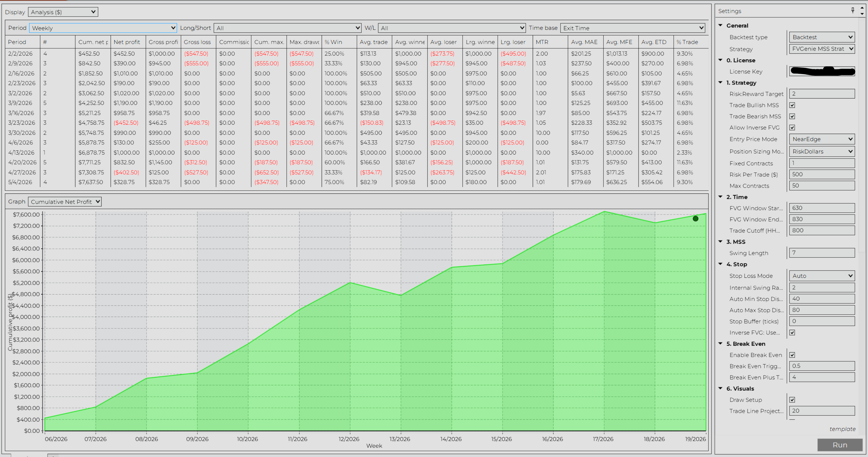This screenshot has height=457, width=868.
Task: Open the Long/Short filter dropdown
Action: [287, 28]
